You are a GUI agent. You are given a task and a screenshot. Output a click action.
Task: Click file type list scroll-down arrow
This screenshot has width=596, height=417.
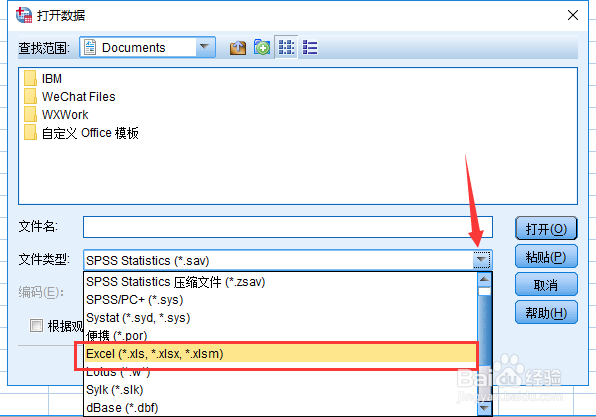coord(484,408)
